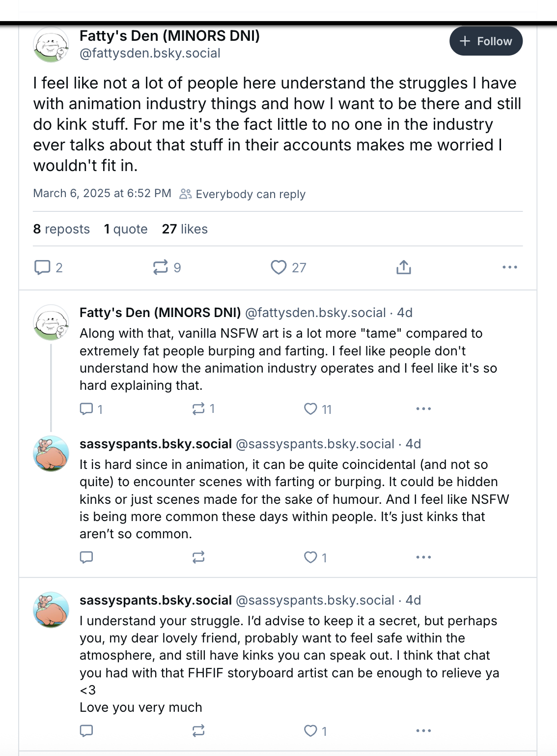Repost the 'It is hard since' reply
This screenshot has height=756, width=557.
tap(198, 557)
